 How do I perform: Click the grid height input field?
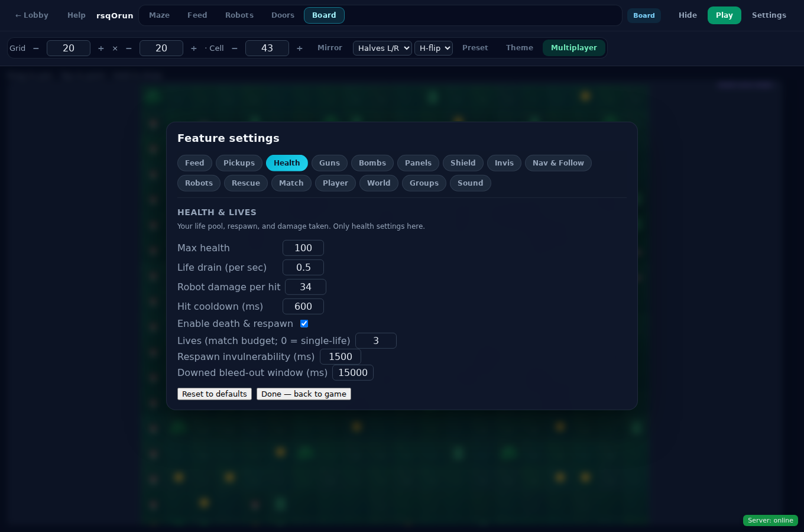(161, 48)
